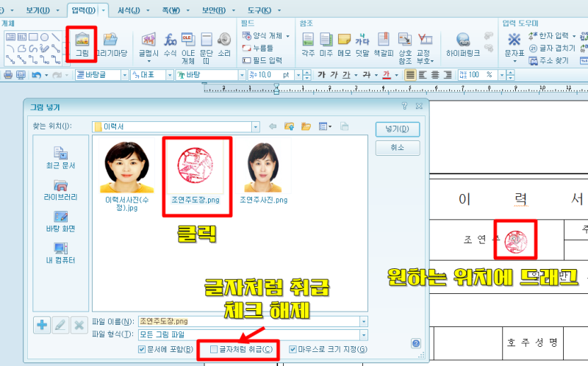
Task: Insert a 메모 memo
Action: [x=344, y=44]
